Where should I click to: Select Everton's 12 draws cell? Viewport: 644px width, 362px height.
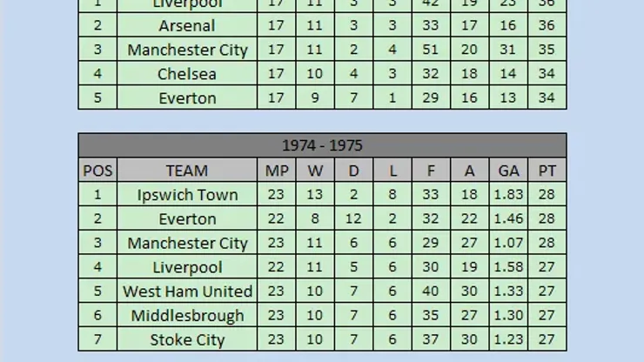(353, 219)
